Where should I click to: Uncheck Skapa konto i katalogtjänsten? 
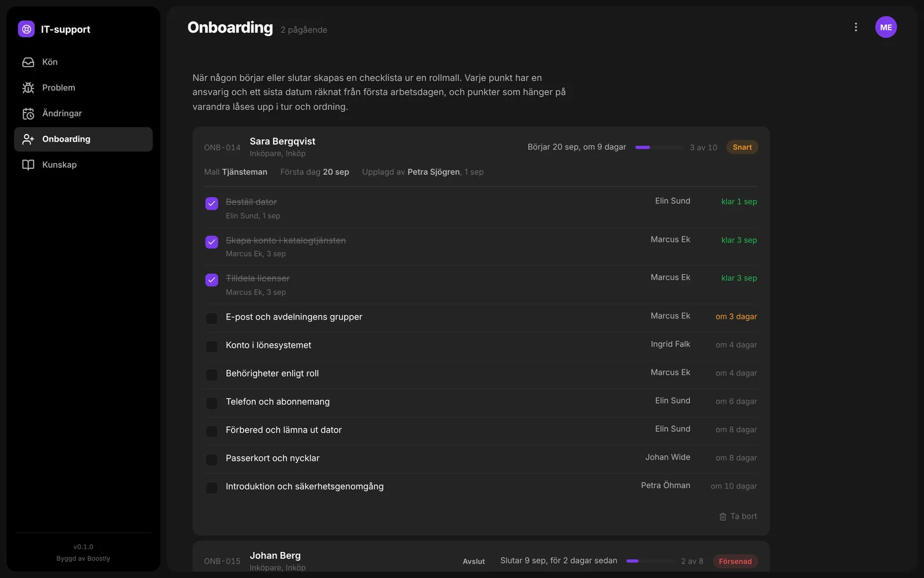pos(212,242)
